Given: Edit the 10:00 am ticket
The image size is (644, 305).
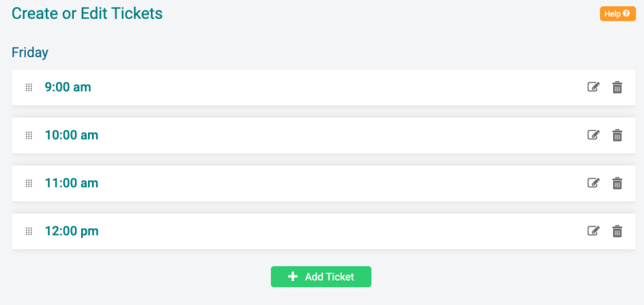Looking at the screenshot, I should (x=593, y=135).
